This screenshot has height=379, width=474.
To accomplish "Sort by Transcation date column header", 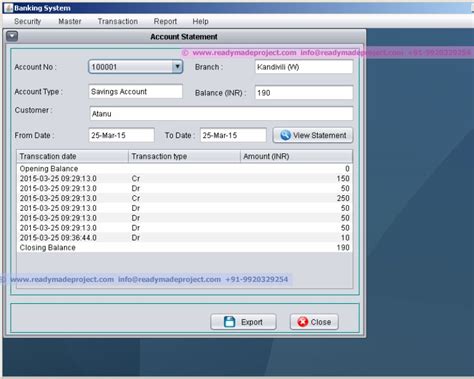I will (73, 156).
